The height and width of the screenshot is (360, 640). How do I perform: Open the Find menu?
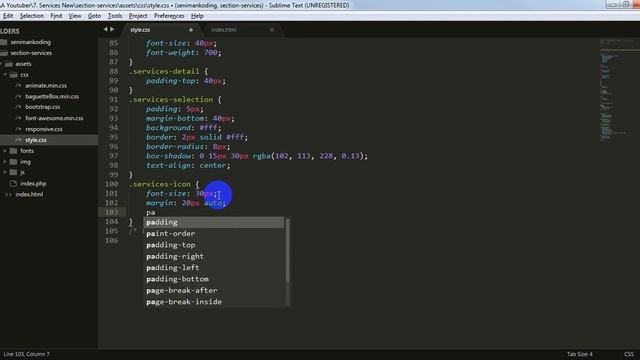(x=56, y=16)
